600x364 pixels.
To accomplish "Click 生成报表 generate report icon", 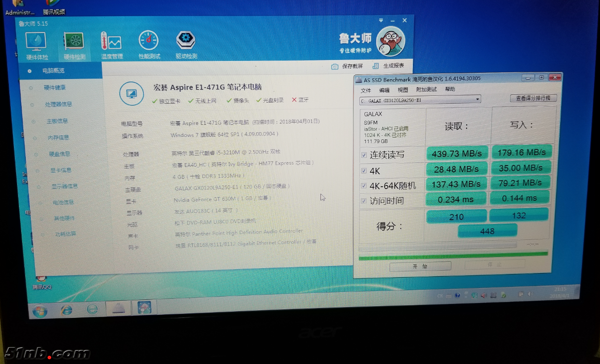I will 375,66.
